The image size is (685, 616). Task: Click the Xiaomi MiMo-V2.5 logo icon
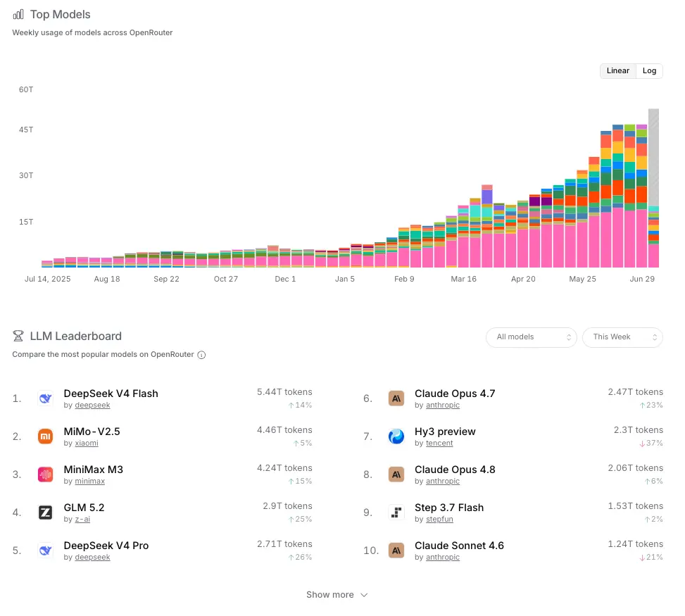click(x=46, y=436)
